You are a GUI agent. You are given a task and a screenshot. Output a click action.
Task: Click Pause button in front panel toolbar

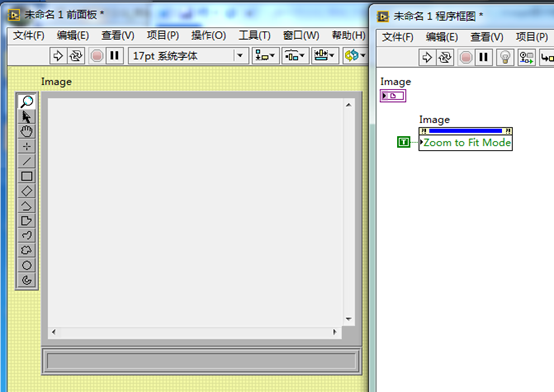pyautogui.click(x=114, y=55)
